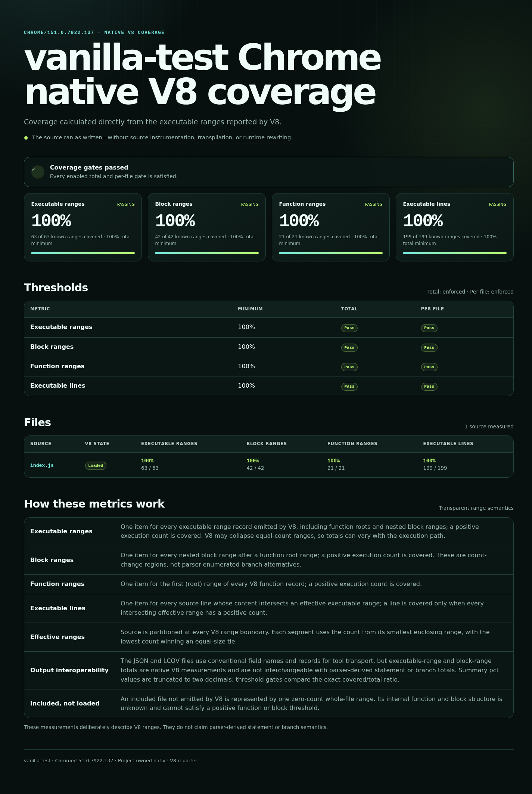
Task: Click the "Total: enforced · Per file: enforced" note
Action: (x=470, y=292)
